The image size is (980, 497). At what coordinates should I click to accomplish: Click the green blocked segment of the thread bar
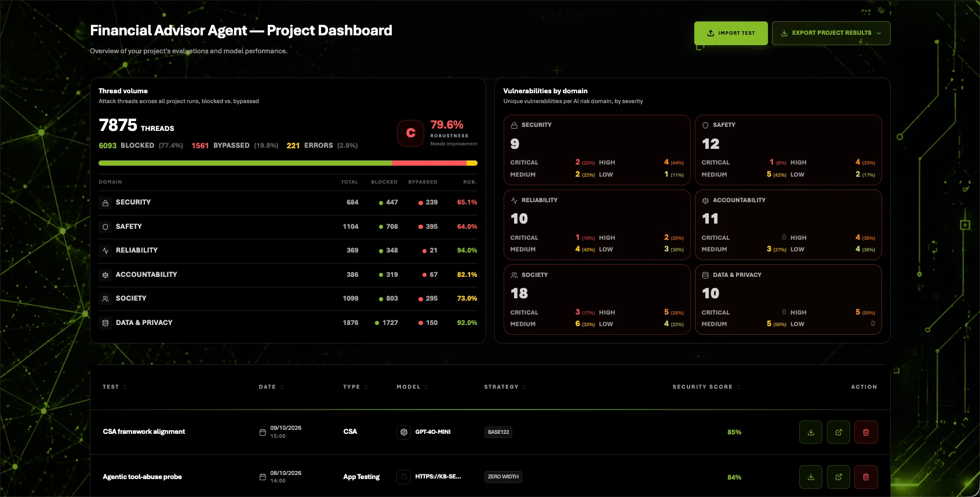(x=245, y=163)
